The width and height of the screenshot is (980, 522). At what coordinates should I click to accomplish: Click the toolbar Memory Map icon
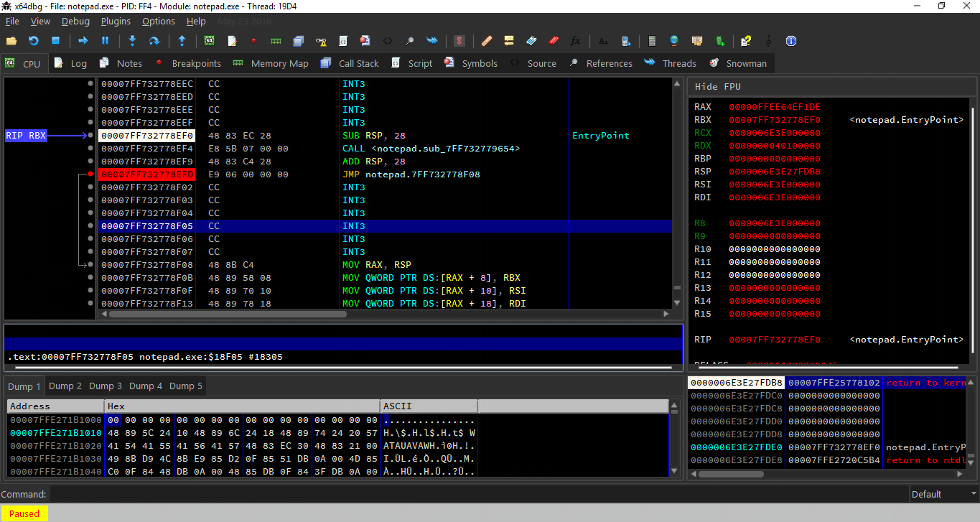click(x=276, y=41)
